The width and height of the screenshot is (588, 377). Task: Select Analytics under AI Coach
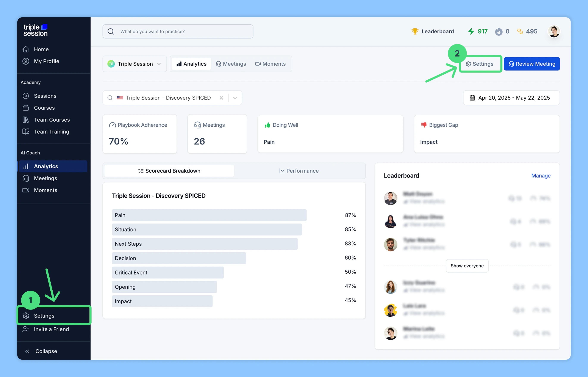(x=53, y=166)
